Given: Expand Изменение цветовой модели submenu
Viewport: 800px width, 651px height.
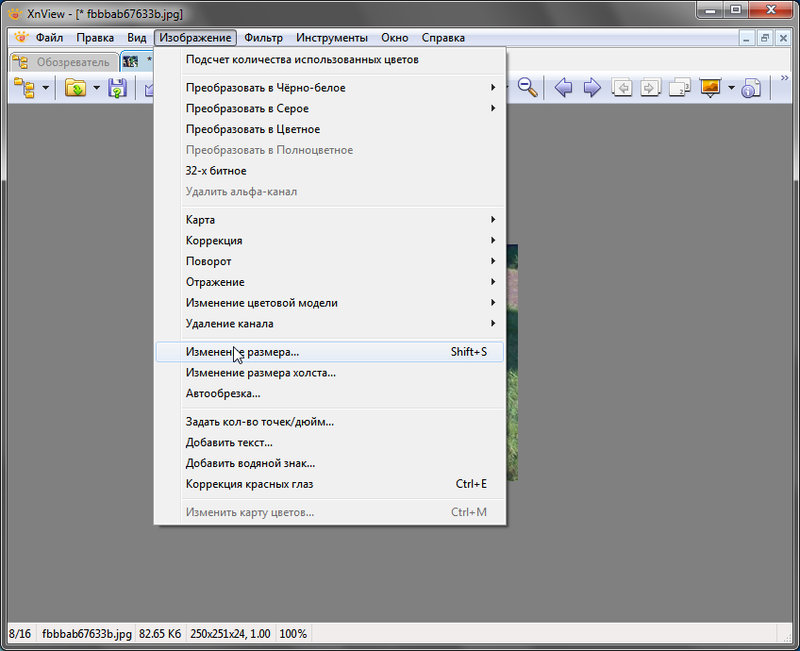Looking at the screenshot, I should tap(330, 303).
